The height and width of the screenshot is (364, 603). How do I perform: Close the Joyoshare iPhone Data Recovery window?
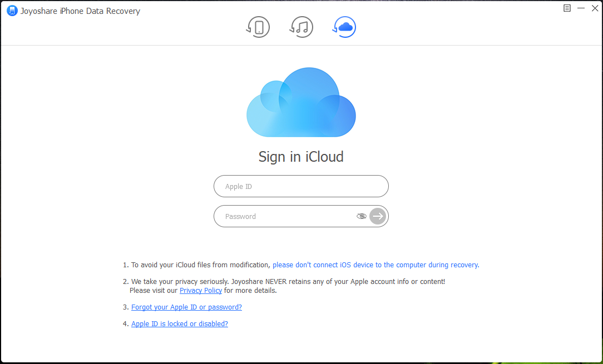click(594, 8)
